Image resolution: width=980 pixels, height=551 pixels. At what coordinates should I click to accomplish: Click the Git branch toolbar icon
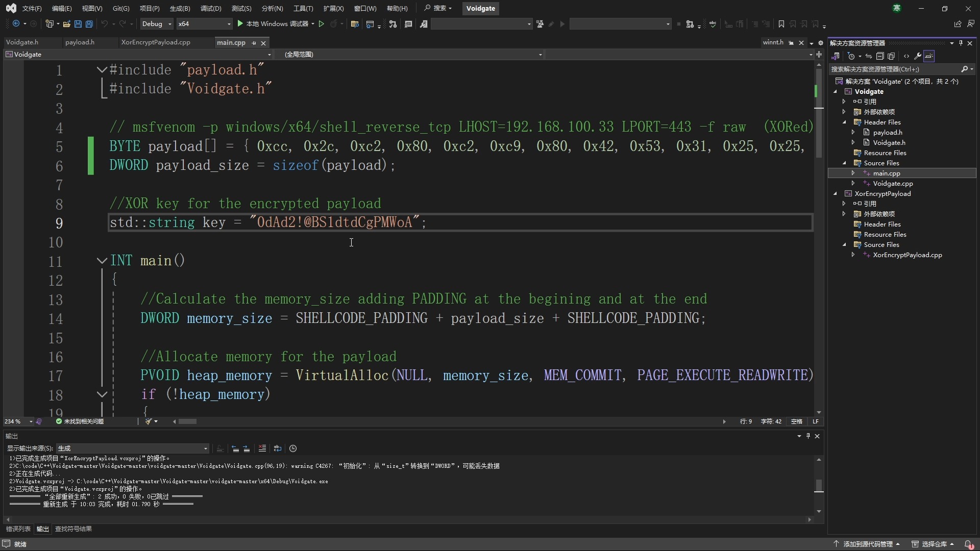click(x=393, y=24)
